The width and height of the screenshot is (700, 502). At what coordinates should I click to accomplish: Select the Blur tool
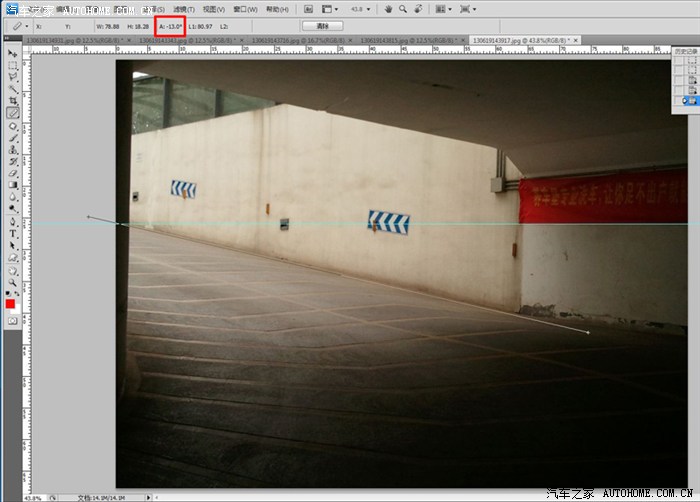click(x=12, y=197)
